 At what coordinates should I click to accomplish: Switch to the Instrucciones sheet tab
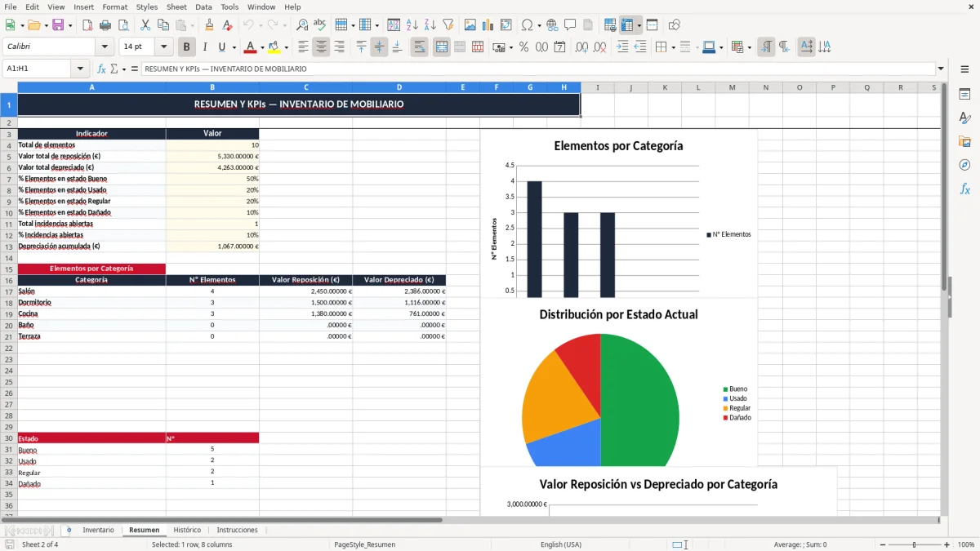237,530
